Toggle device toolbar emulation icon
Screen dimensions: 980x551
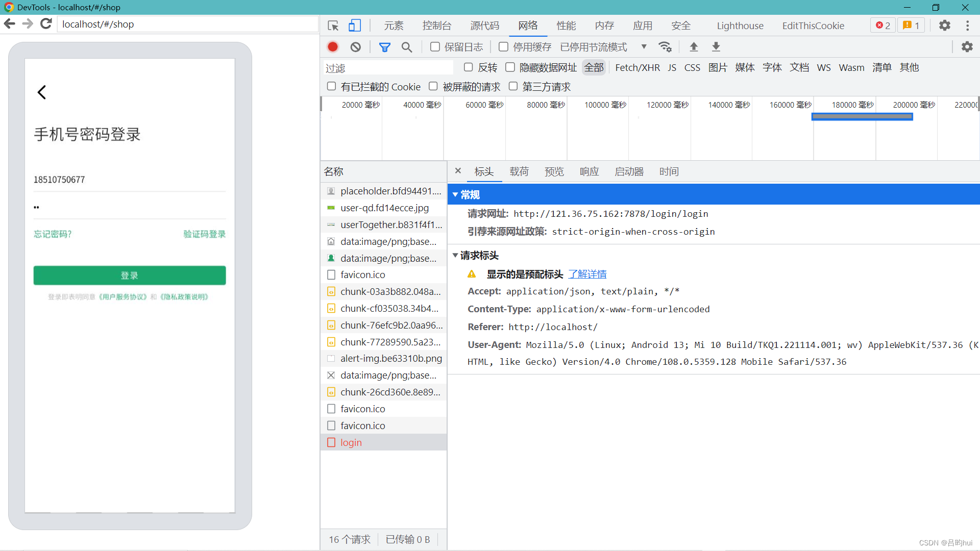[355, 26]
